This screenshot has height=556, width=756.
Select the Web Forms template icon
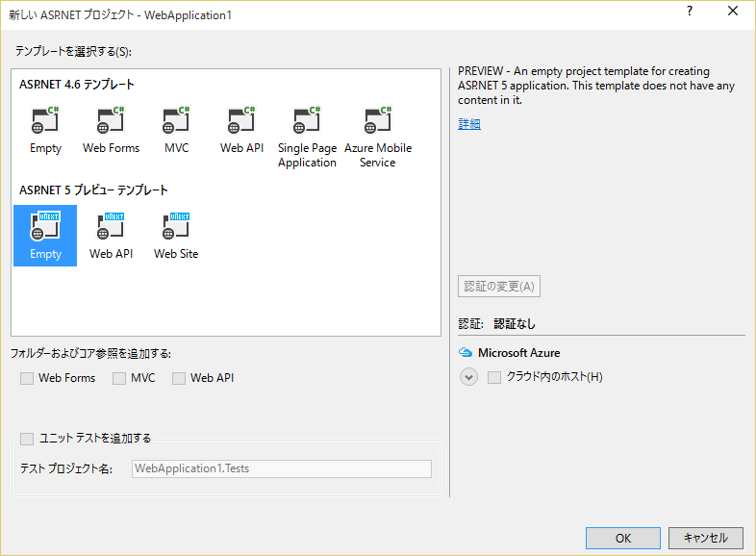coord(111,120)
